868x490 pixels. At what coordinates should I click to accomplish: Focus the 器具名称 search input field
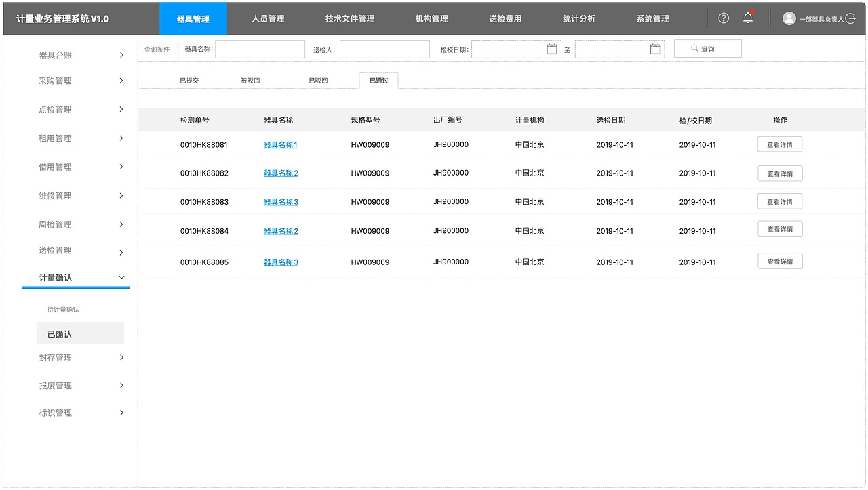(260, 49)
